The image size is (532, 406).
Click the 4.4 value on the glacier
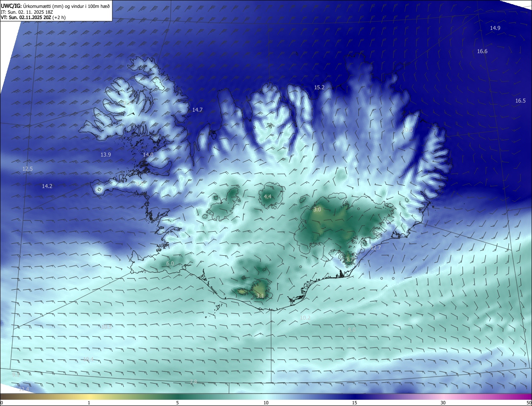point(268,197)
